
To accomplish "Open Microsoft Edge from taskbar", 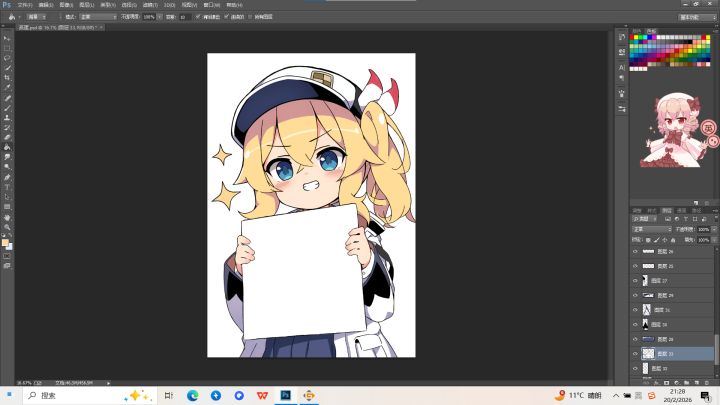I will coord(192,395).
